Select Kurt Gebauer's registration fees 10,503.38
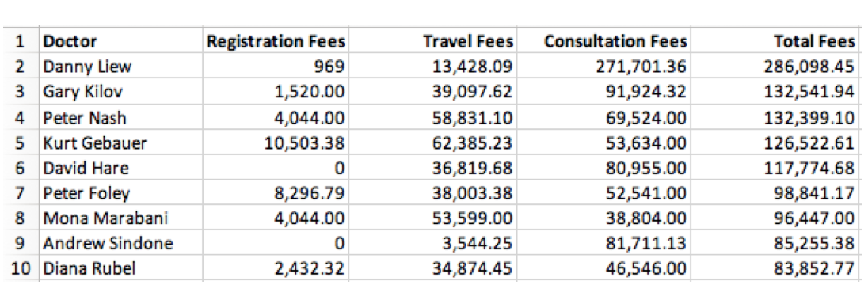This screenshot has height=285, width=868. pos(276,142)
